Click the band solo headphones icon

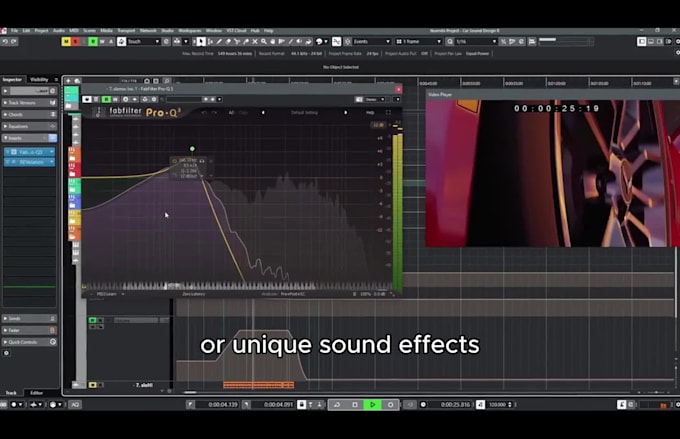[x=202, y=161]
